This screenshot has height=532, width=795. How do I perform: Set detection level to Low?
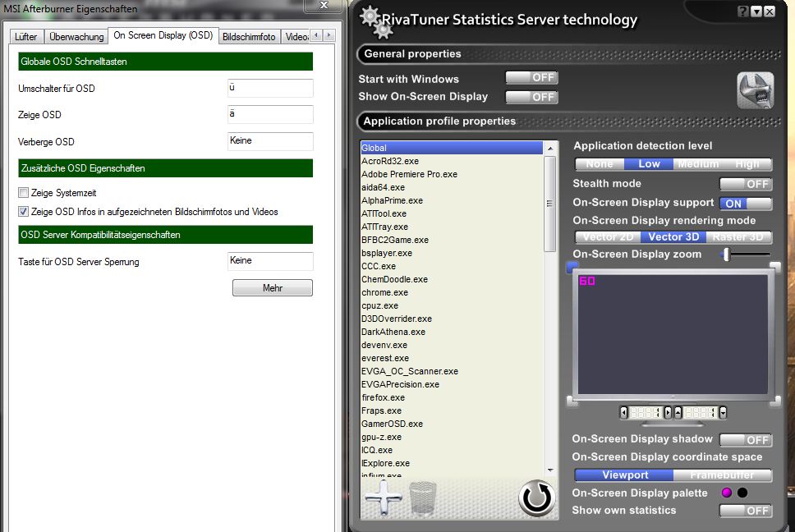click(x=649, y=164)
